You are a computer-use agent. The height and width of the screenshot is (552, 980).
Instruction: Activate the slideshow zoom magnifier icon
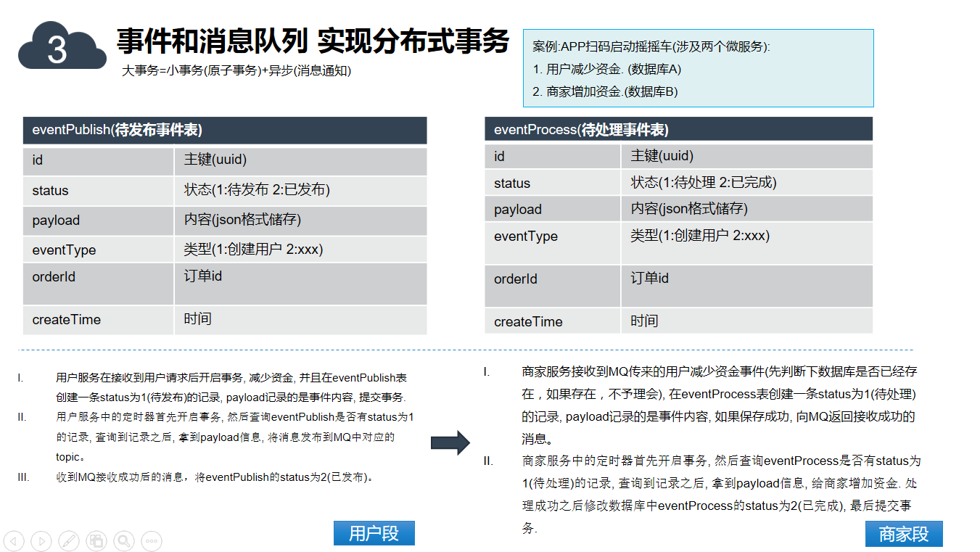click(x=124, y=540)
